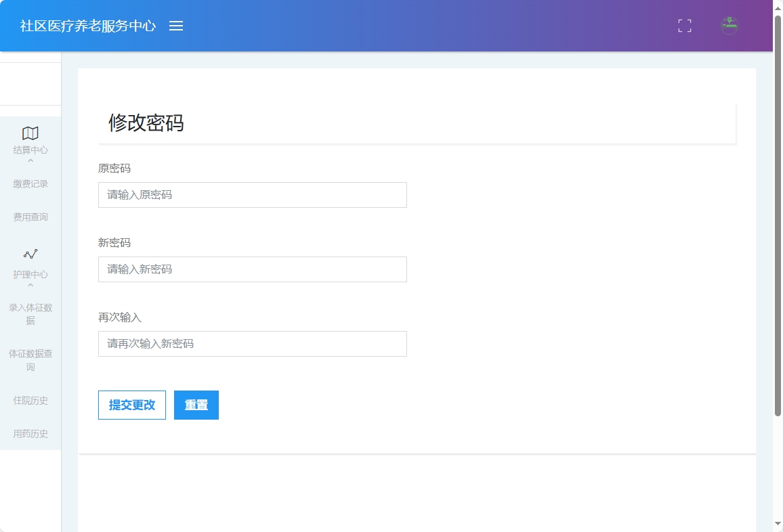The width and height of the screenshot is (783, 532).
Task: Select the 结算中心 map icon in the sidebar
Action: click(30, 133)
